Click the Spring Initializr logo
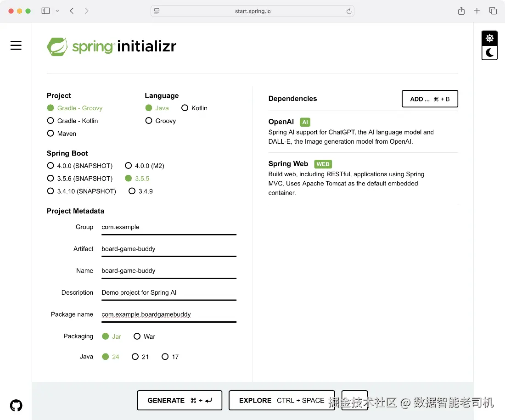 (112, 46)
